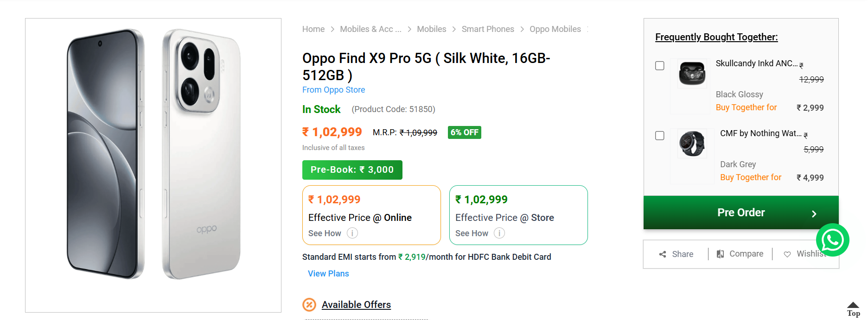
Task: Open Smart Phones breadcrumb
Action: click(488, 29)
